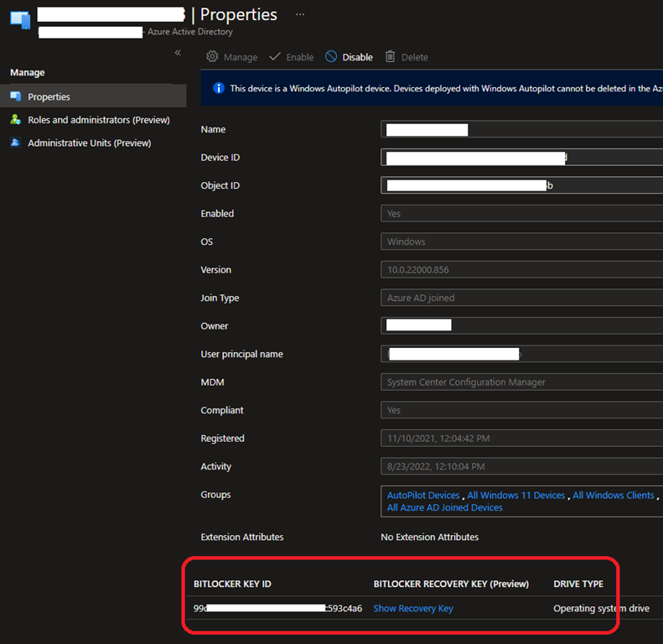
Task: Open Administrative Units (Preview)
Action: click(89, 143)
